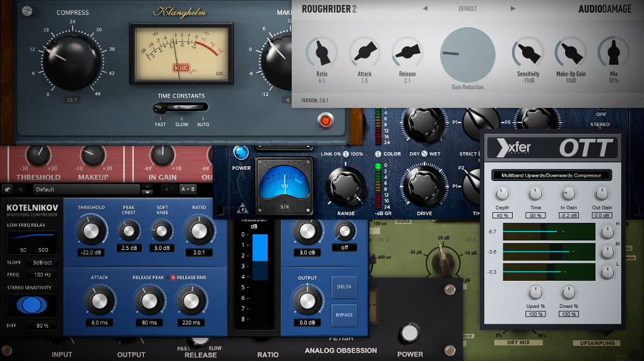
Task: Click the DIFF 80 % field
Action: click(x=42, y=325)
